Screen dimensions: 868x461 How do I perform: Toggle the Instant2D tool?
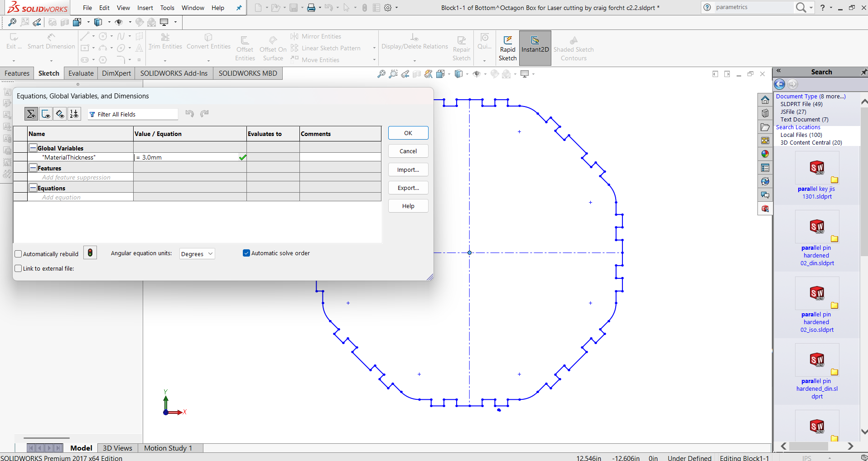[535, 48]
